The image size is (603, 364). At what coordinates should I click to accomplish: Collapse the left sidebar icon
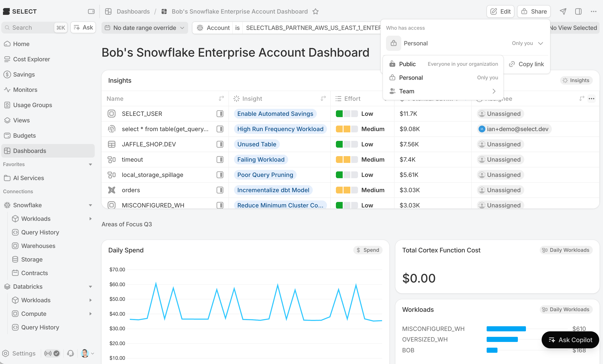(x=91, y=11)
